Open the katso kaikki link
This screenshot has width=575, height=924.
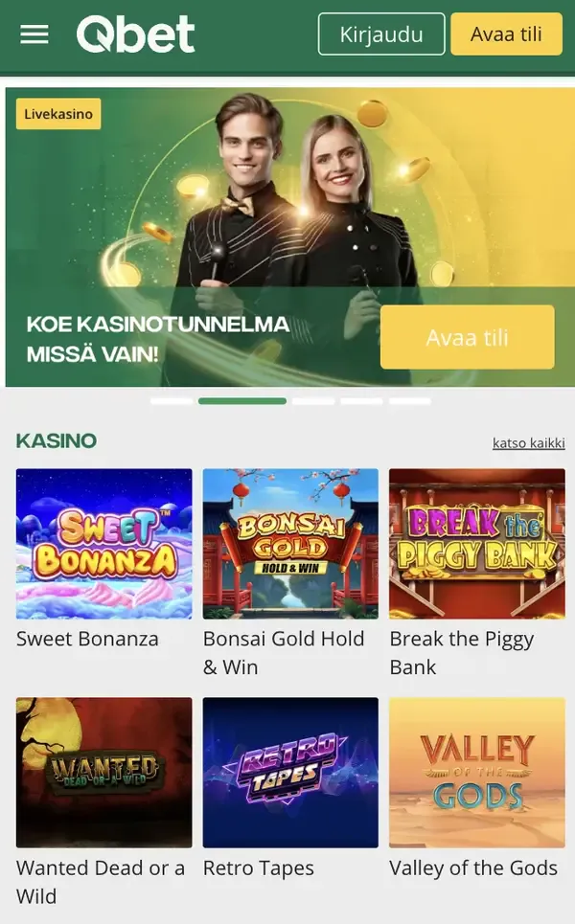[x=528, y=442]
